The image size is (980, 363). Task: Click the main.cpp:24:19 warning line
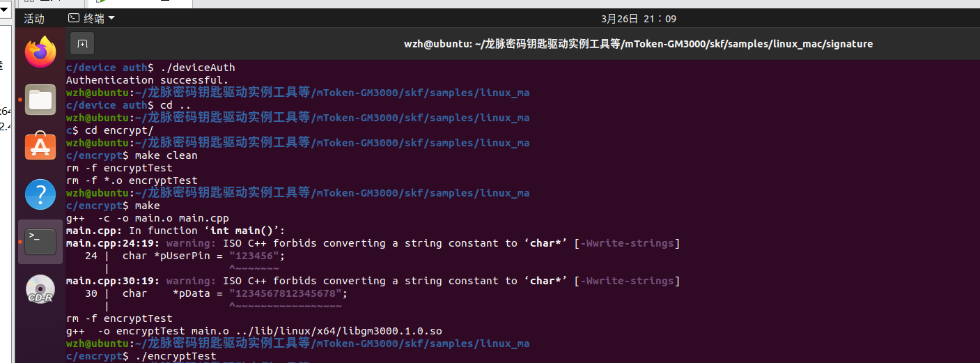373,243
